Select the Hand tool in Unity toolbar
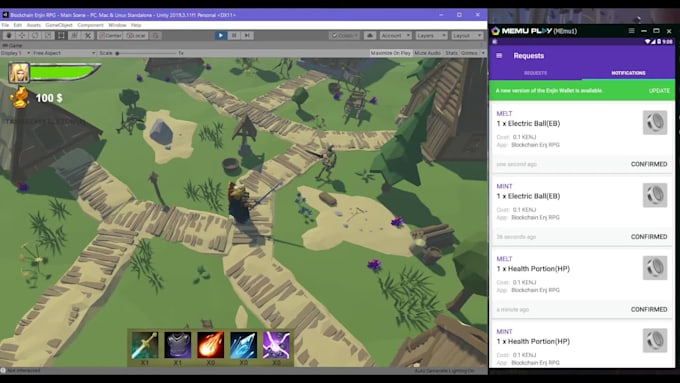The width and height of the screenshot is (680, 383). [x=9, y=36]
